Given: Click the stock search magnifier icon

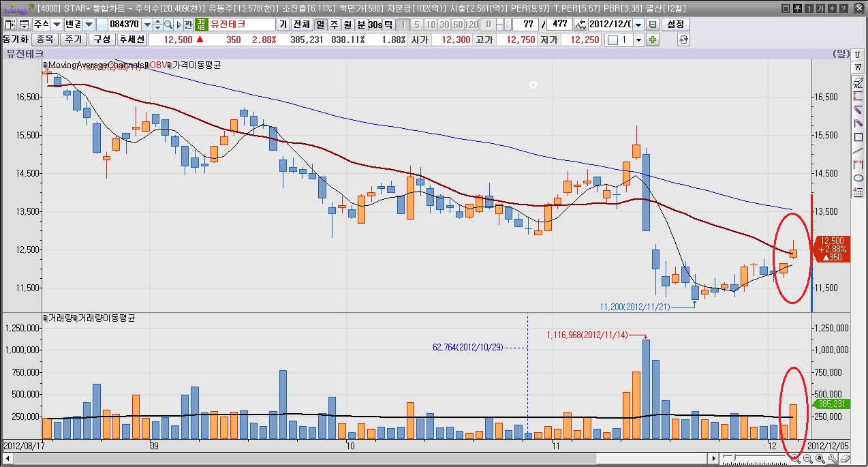Looking at the screenshot, I should pos(168,25).
